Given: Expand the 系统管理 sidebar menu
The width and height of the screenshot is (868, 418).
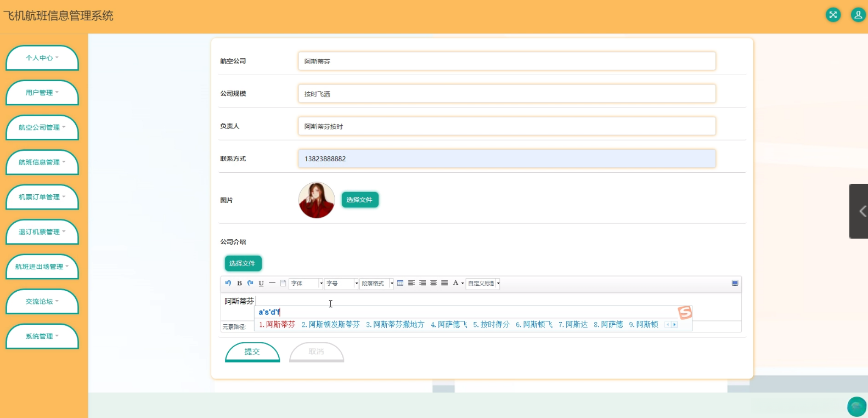Looking at the screenshot, I should coord(42,337).
